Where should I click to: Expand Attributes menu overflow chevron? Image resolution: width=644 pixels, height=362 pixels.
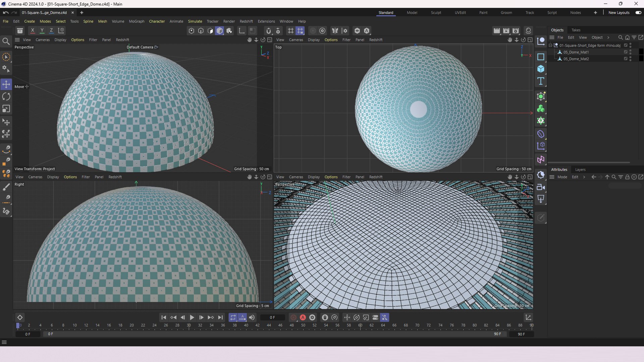[x=584, y=177]
